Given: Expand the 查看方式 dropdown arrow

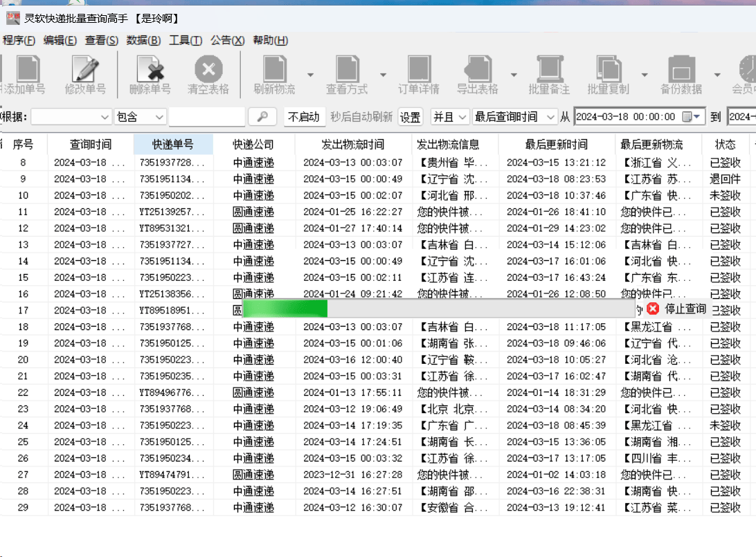Looking at the screenshot, I should click(383, 75).
